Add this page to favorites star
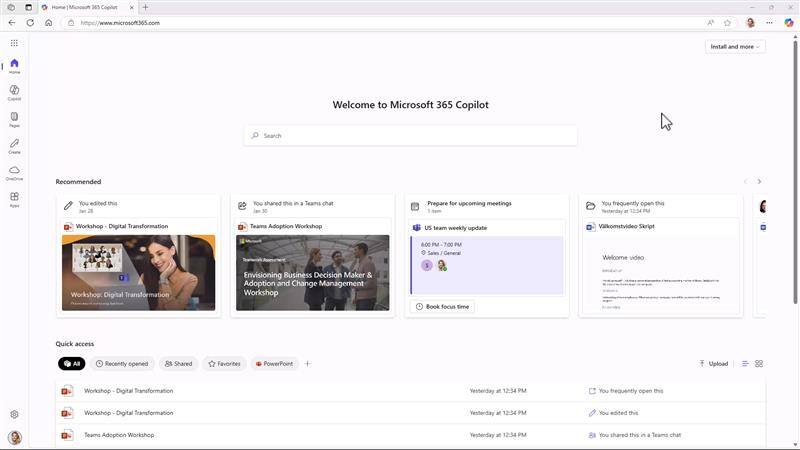Viewport: 800px width, 450px height. 727,22
